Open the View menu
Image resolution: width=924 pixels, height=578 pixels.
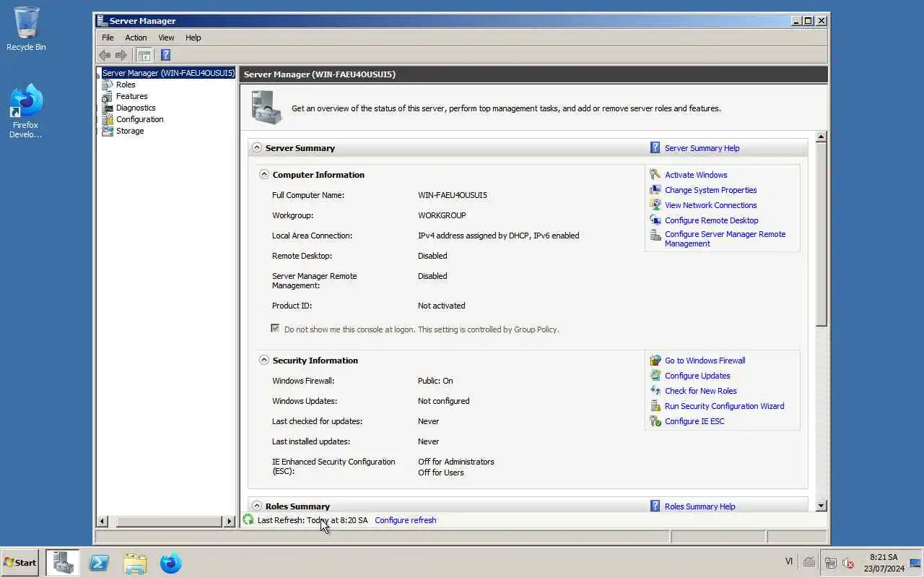point(166,38)
